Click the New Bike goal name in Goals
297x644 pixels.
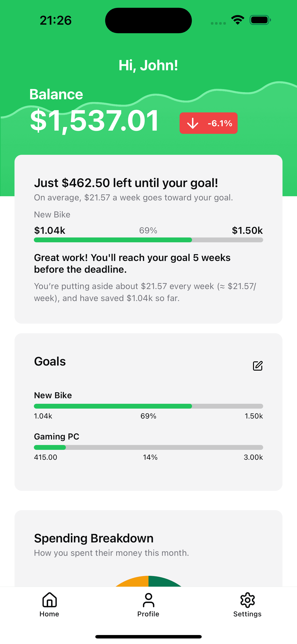53,395
